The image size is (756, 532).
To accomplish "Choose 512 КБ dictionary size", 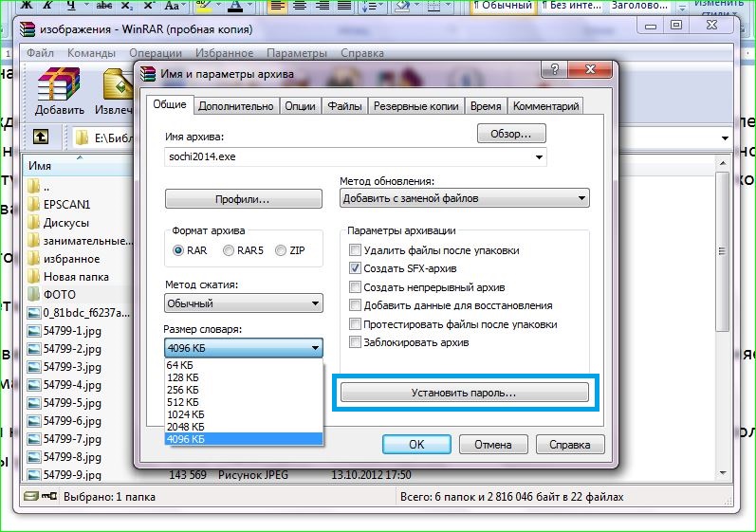I will tap(244, 402).
